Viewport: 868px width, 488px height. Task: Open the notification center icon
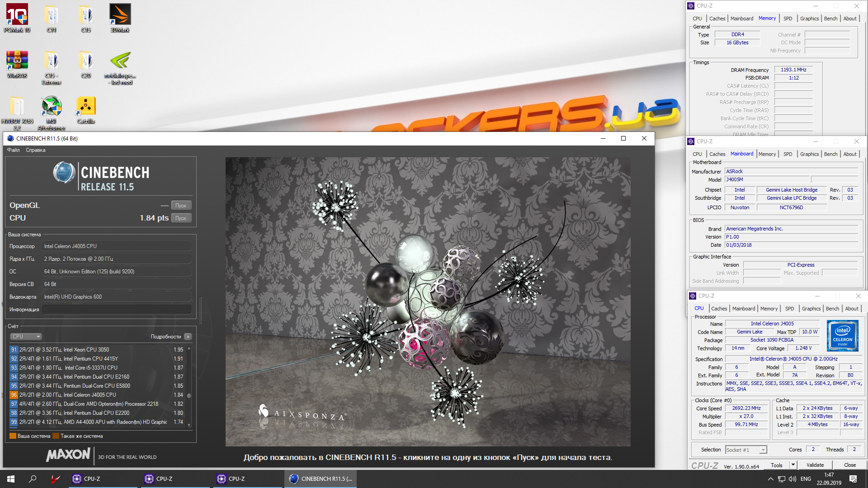pos(853,479)
